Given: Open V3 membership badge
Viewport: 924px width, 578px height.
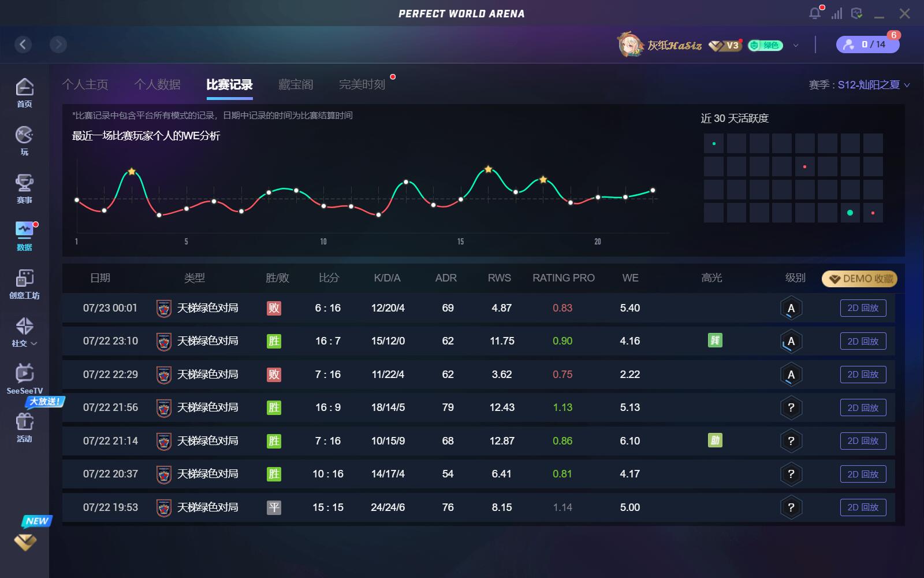Looking at the screenshot, I should tap(725, 45).
